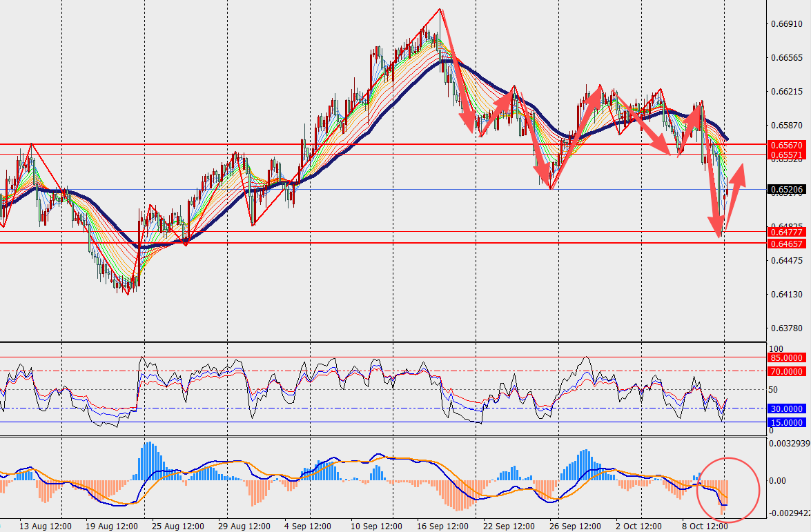Viewport: 811px width, 532px height.
Task: Click the 0.66910 price axis label
Action: tap(785, 23)
